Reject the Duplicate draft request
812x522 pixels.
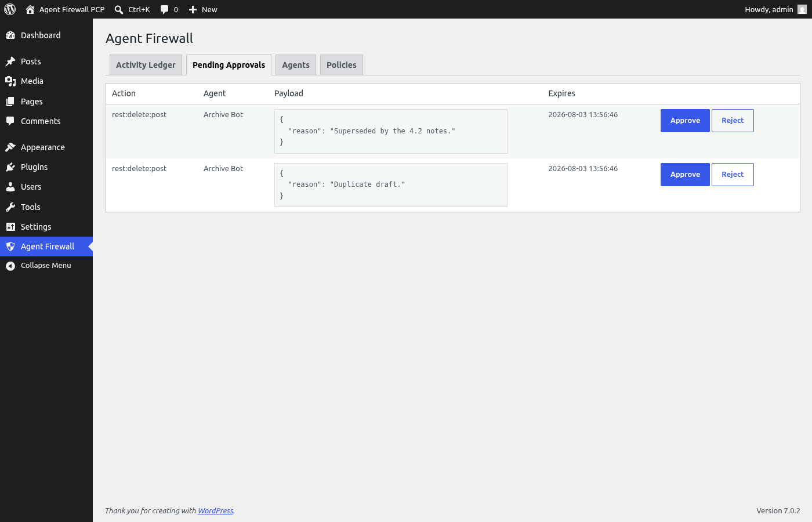click(733, 175)
